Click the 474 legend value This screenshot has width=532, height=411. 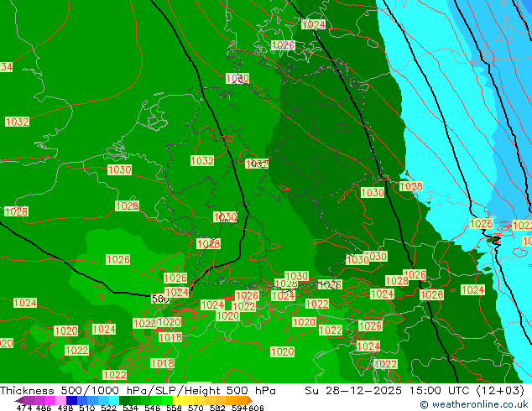pos(24,408)
